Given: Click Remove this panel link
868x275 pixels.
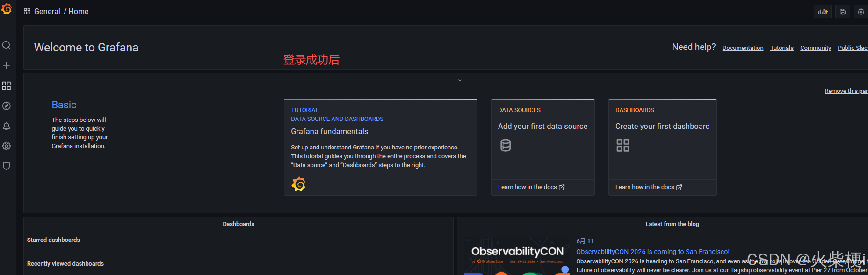Looking at the screenshot, I should click(x=846, y=91).
